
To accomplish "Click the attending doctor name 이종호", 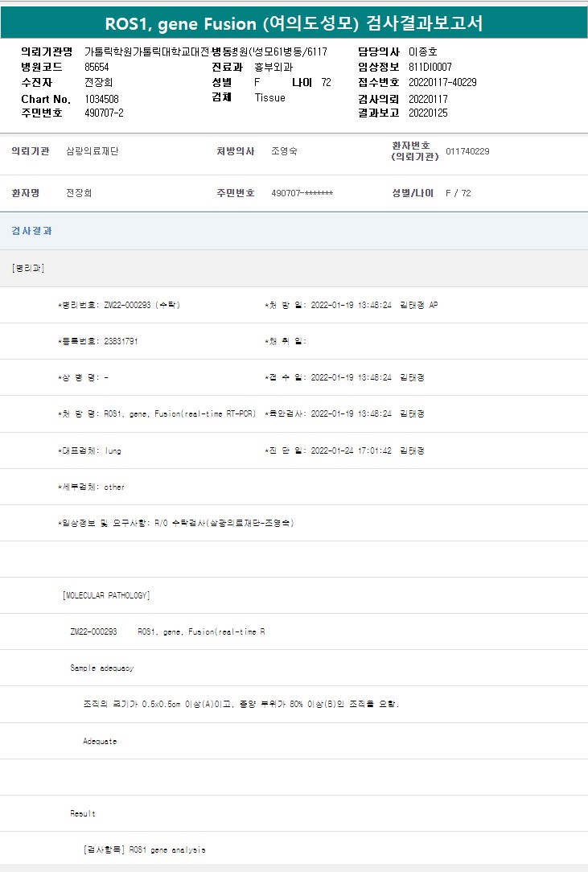I will (x=422, y=51).
